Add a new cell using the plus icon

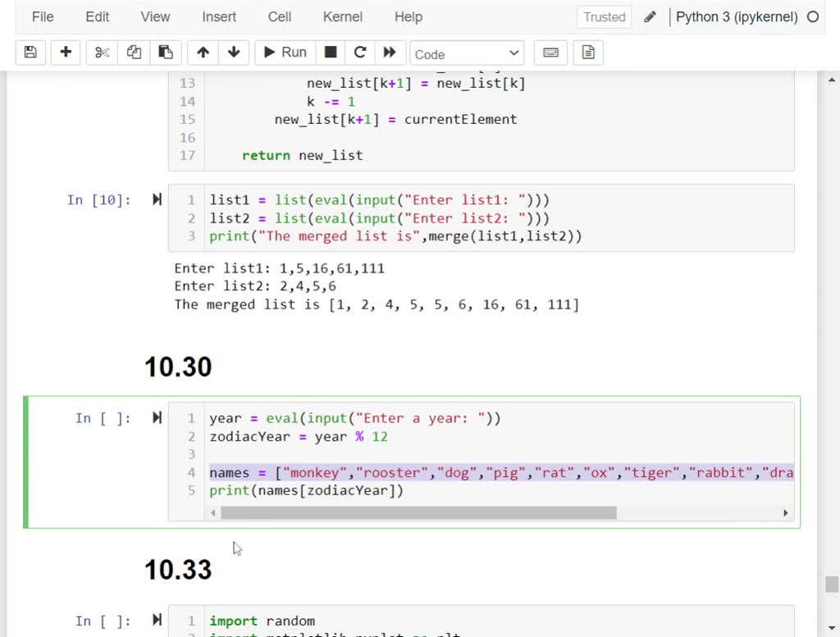tap(66, 52)
